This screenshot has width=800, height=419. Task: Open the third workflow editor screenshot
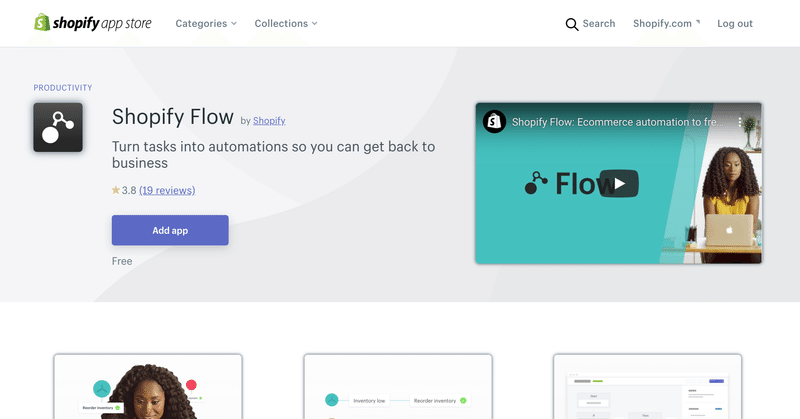[x=647, y=386]
